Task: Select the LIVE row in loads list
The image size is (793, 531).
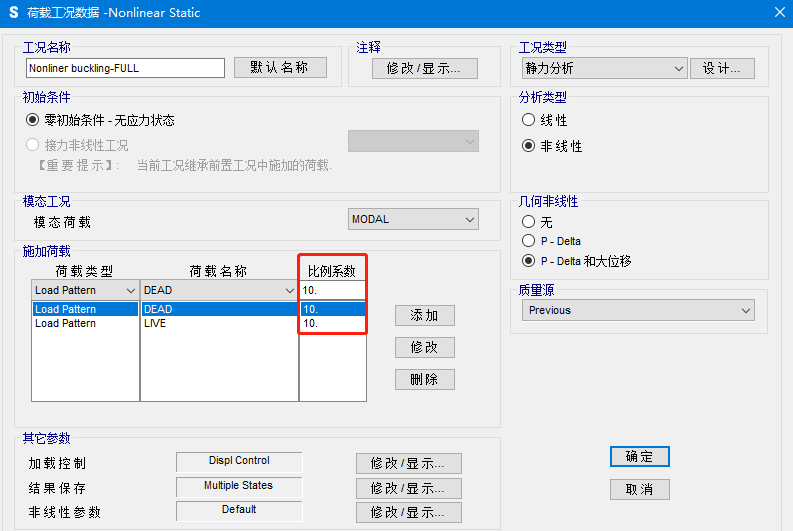Action: 155,324
